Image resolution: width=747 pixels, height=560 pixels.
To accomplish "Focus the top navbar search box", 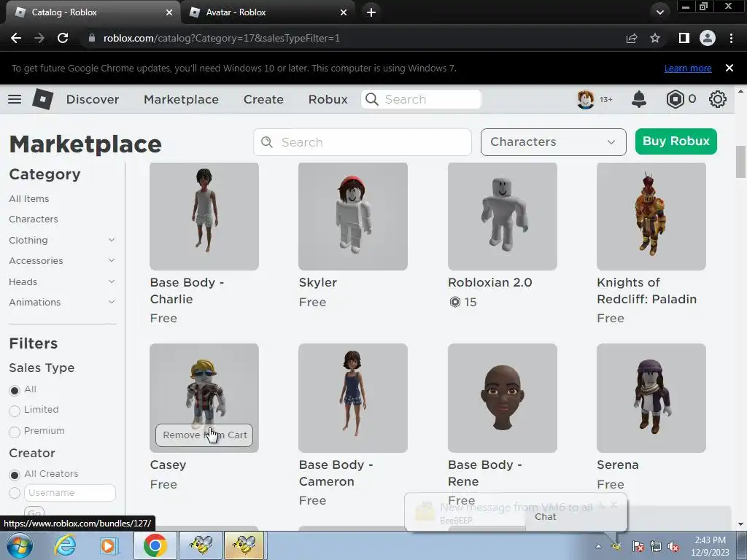I will 421,99.
